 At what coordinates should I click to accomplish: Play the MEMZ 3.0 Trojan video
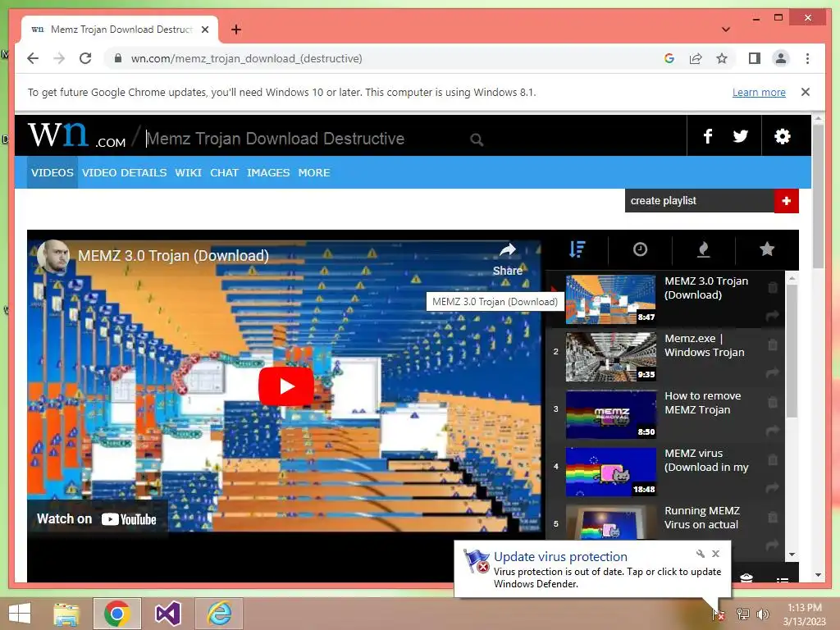[286, 386]
